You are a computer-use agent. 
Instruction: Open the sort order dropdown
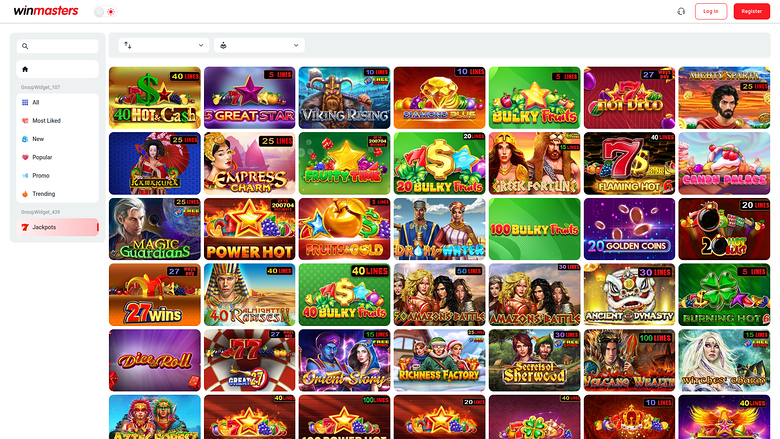coord(164,45)
